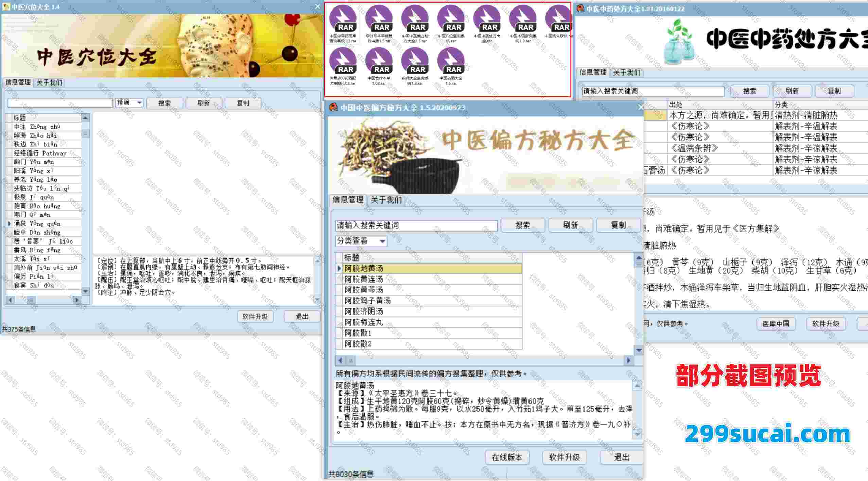The height and width of the screenshot is (481, 868).
Task: Click 软件升级 in 中药处方大全 window
Action: (x=826, y=324)
